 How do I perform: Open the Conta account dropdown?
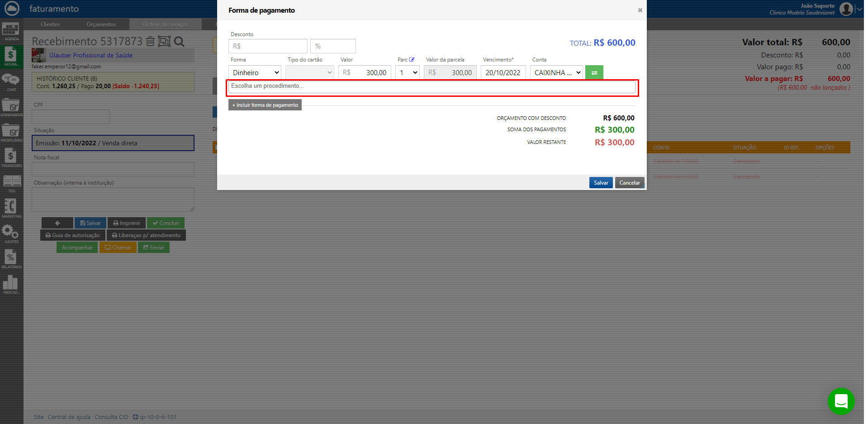[x=557, y=72]
